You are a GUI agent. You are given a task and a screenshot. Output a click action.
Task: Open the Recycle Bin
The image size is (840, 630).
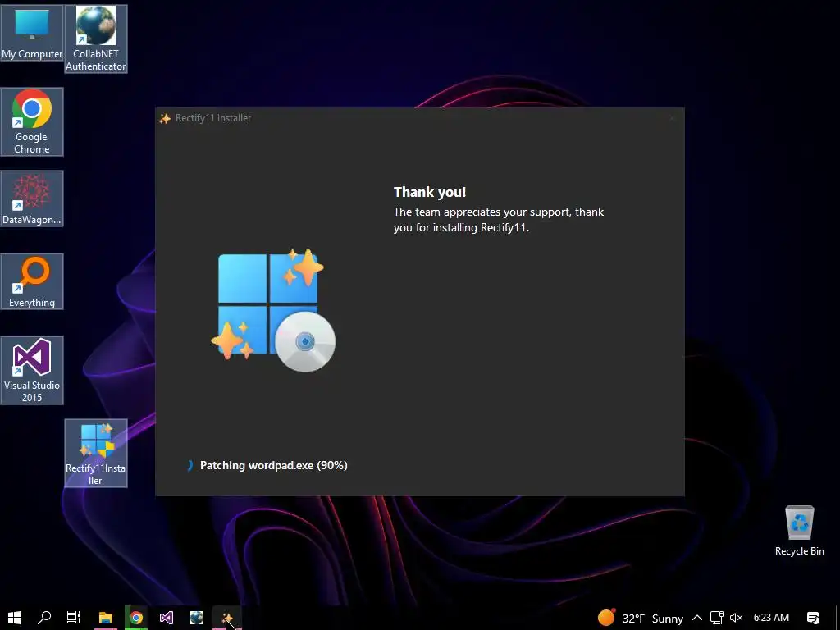click(799, 531)
